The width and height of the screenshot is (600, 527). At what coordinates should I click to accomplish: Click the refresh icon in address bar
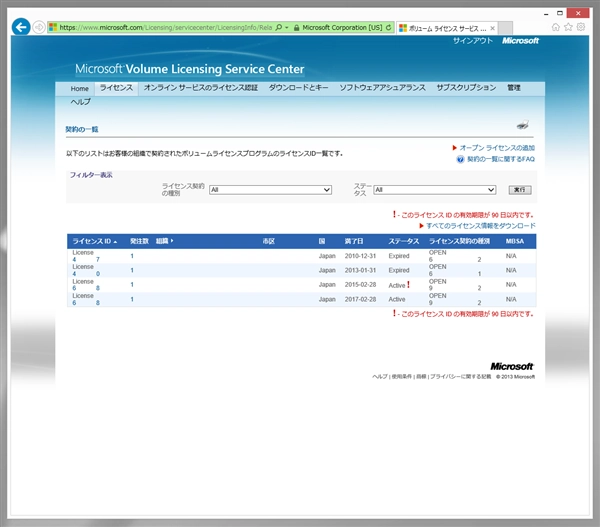click(x=388, y=28)
